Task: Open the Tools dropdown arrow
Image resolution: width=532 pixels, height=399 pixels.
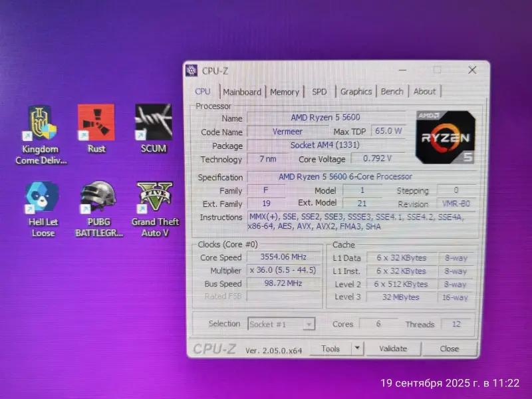Action: pyautogui.click(x=357, y=348)
